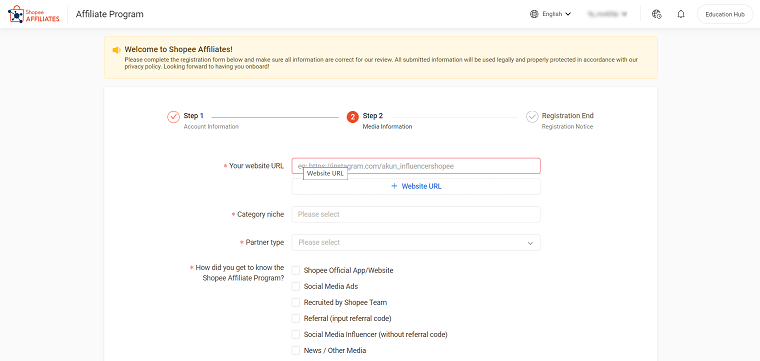
Task: Open the Category niche selector
Action: click(x=416, y=214)
